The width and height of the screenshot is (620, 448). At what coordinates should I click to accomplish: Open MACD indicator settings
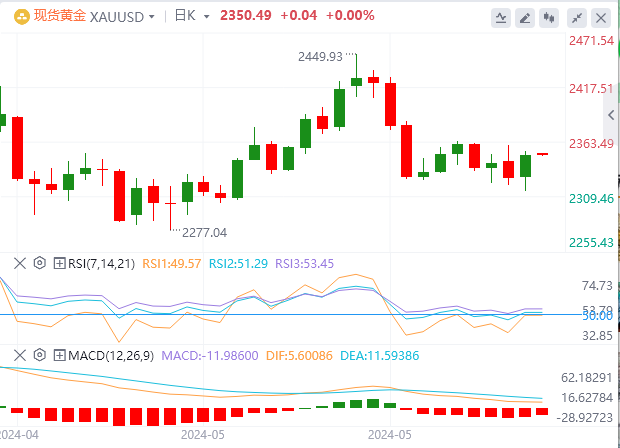39,354
